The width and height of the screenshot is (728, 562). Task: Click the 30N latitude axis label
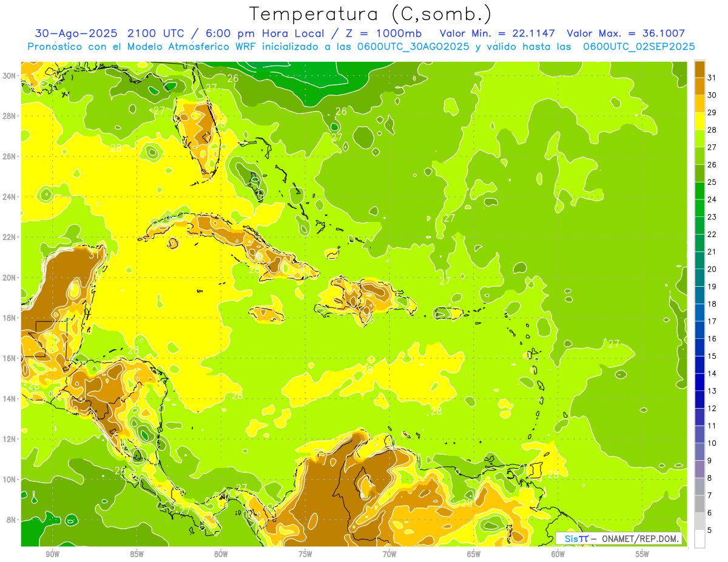point(9,75)
